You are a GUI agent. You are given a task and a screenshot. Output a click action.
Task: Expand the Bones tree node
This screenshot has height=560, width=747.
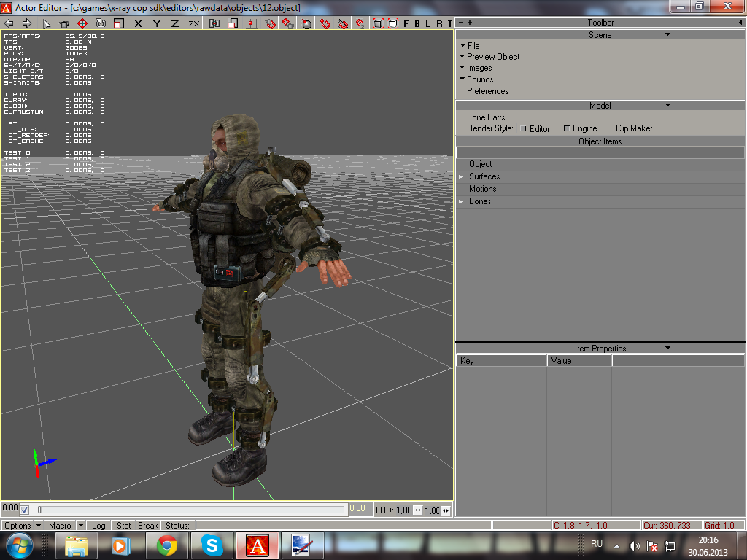click(x=461, y=201)
